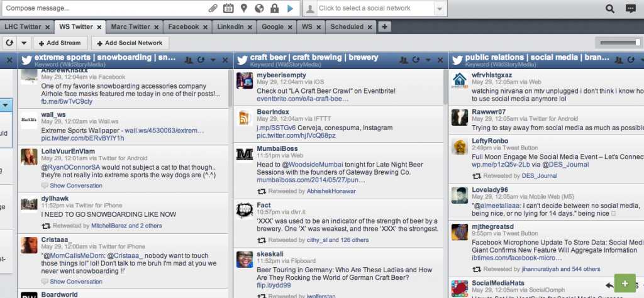Screen dimensions: 644x298
Task: Click BeerIndex RSS avatar
Action: (x=245, y=117)
